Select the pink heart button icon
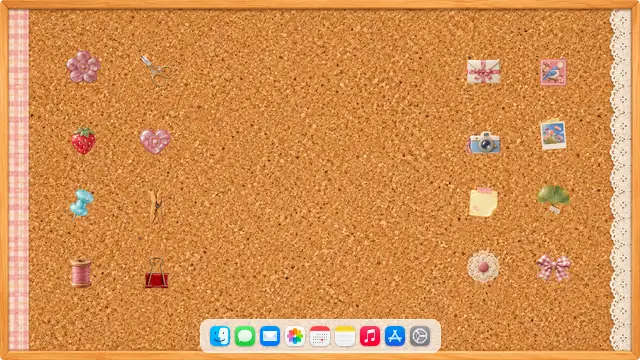640x360 pixels. tap(155, 141)
